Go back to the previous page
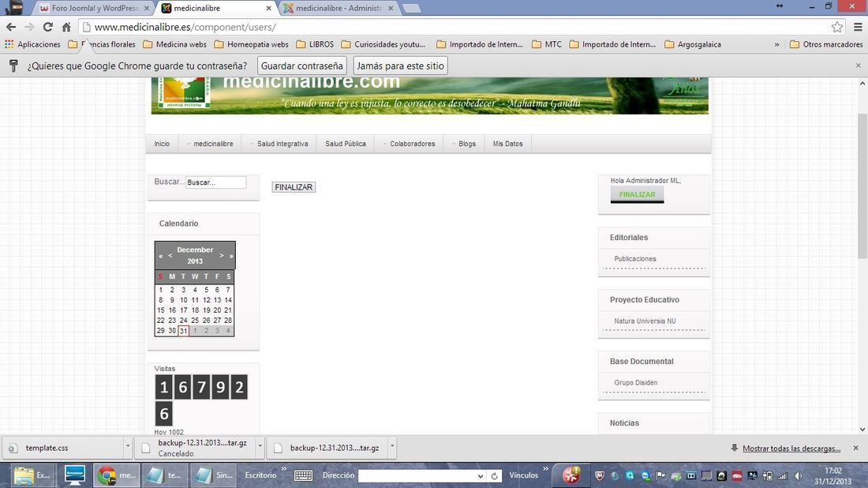868x488 pixels. point(11,27)
